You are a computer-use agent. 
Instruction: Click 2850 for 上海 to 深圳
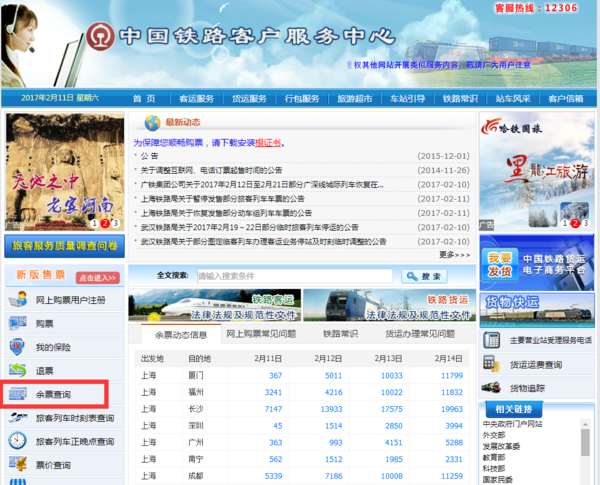[394, 426]
